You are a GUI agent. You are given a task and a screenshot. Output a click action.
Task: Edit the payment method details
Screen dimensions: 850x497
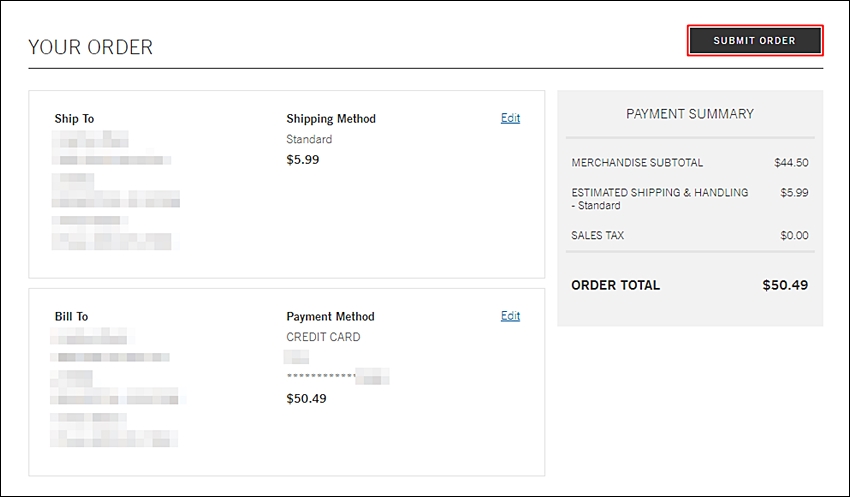510,316
